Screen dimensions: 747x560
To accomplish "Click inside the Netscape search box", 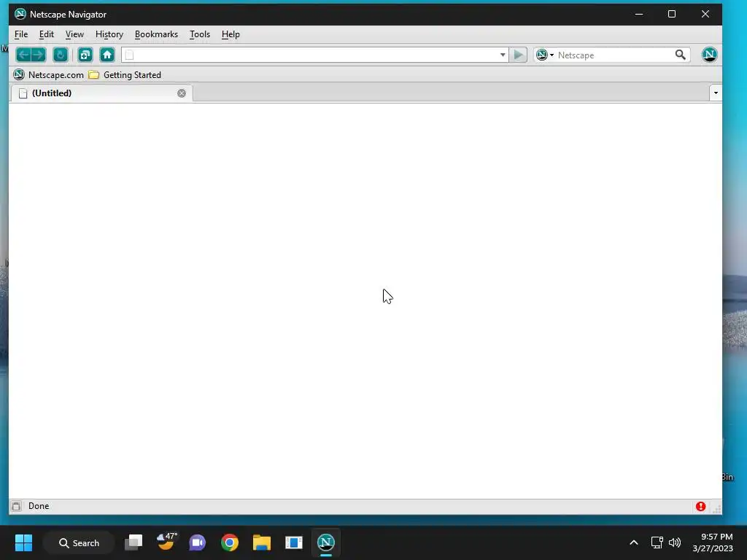I will pos(614,55).
